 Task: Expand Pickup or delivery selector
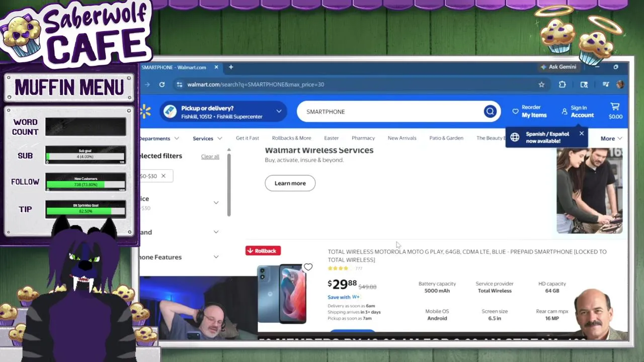(x=223, y=112)
